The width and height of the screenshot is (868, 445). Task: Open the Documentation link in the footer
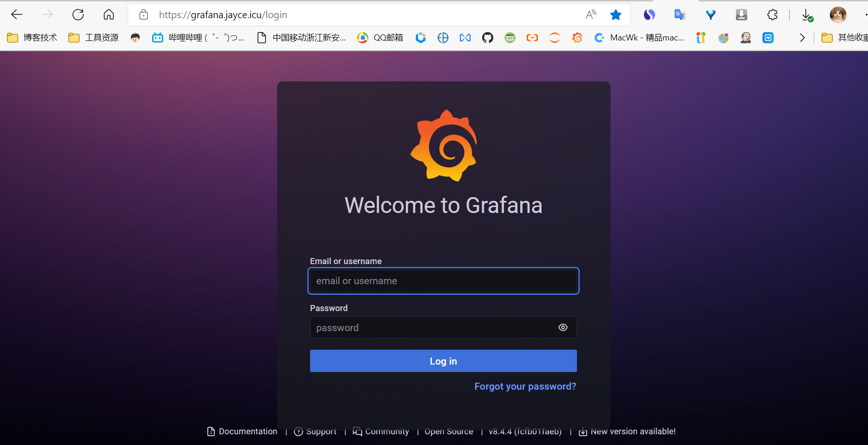pos(247,431)
